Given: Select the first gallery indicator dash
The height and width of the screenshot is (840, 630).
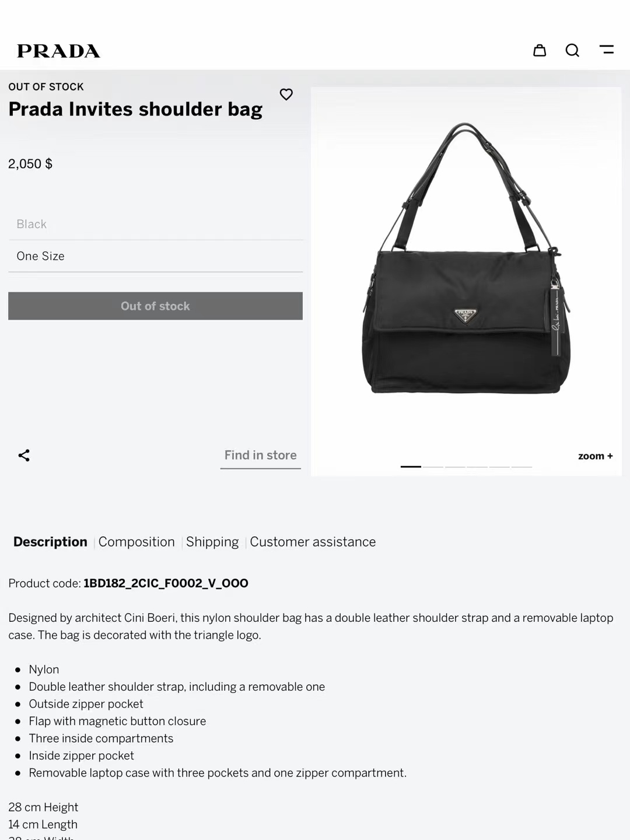Looking at the screenshot, I should [411, 467].
